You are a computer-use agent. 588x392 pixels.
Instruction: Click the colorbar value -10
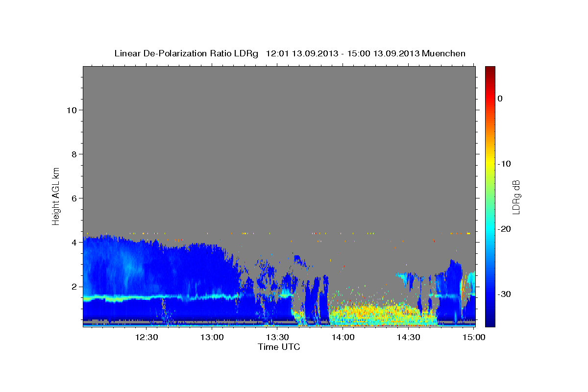[505, 164]
